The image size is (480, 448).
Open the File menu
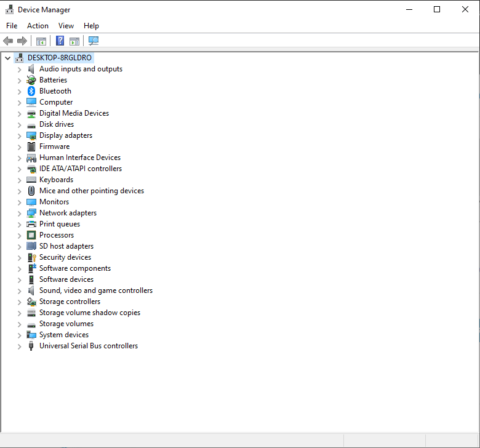[12, 26]
